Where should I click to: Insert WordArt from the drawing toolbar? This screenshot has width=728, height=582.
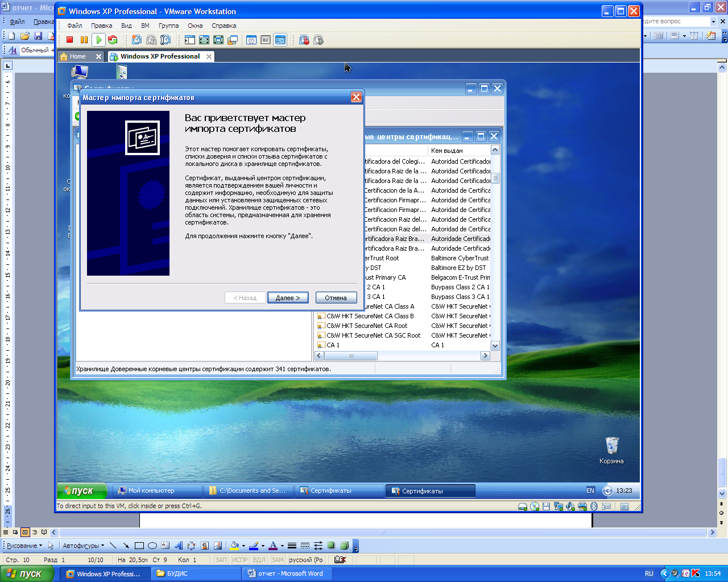179,546
